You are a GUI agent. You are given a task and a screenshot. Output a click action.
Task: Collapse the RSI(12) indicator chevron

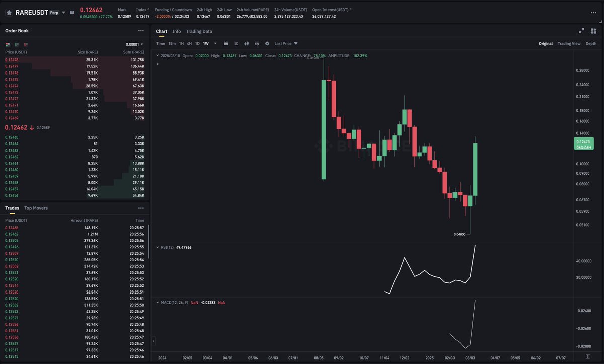point(157,247)
